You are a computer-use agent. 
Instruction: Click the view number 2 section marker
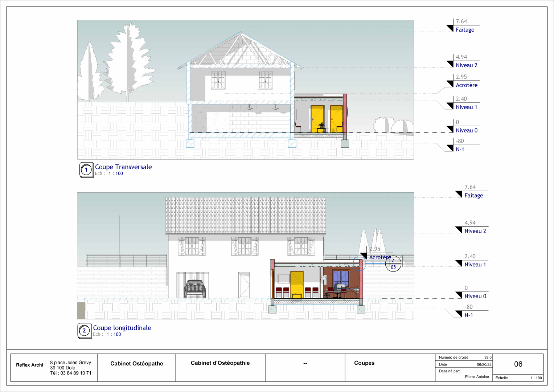pyautogui.click(x=84, y=331)
